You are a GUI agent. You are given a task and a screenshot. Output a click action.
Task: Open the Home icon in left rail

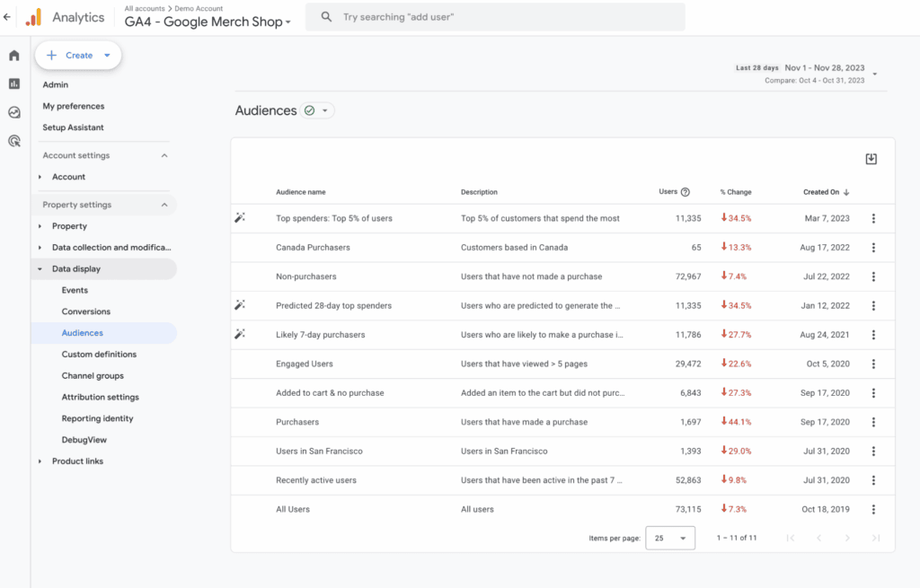14,56
